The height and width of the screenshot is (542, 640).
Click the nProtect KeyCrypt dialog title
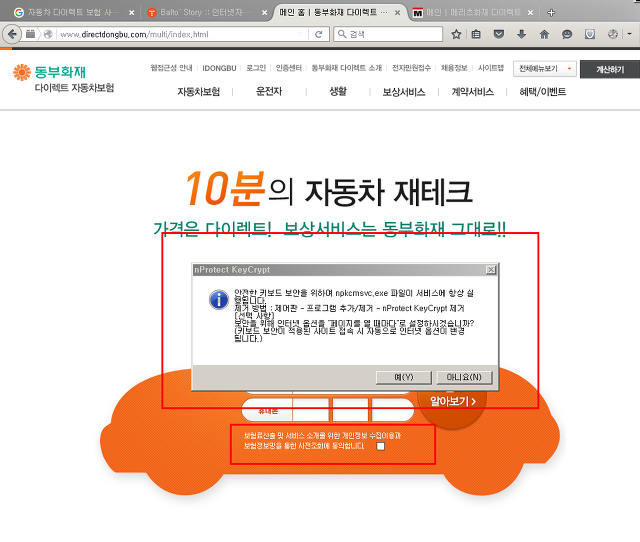point(232,270)
